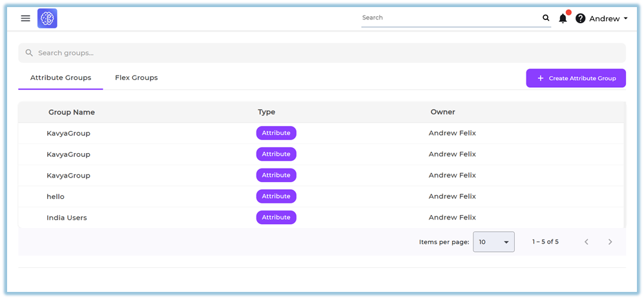Open the India Users group row
The width and height of the screenshot is (644, 299).
[67, 218]
